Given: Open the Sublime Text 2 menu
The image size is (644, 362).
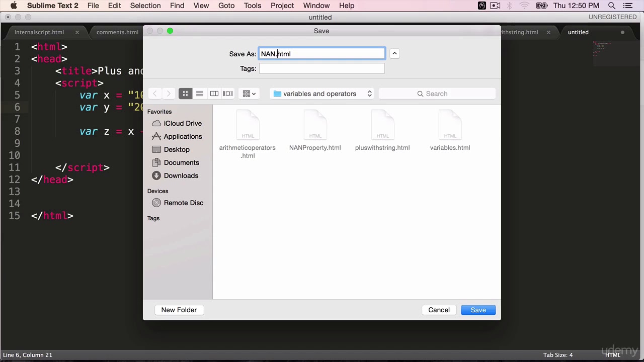Looking at the screenshot, I should [x=53, y=6].
